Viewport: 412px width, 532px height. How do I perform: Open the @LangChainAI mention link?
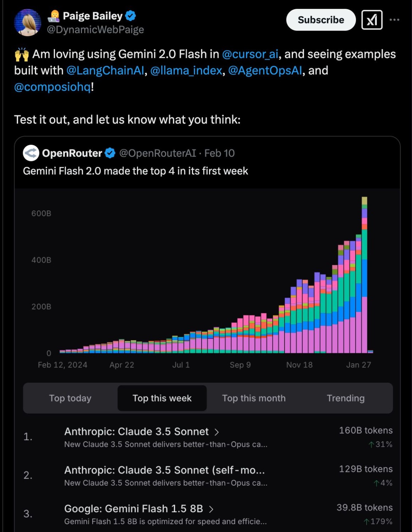point(105,71)
